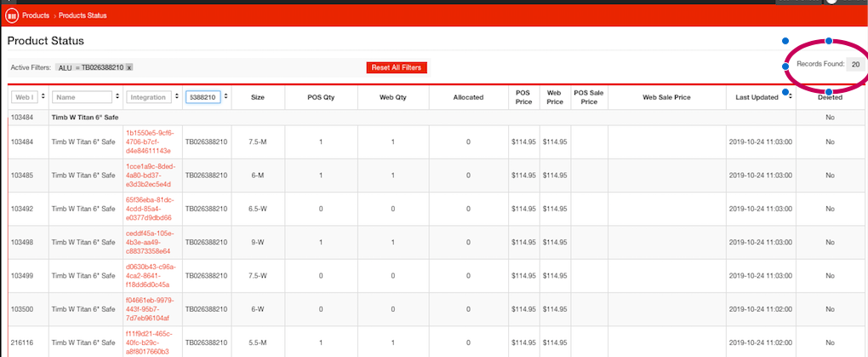Image resolution: width=868 pixels, height=357 pixels.
Task: Focus the ALU filter field with 5388210
Action: tap(203, 97)
